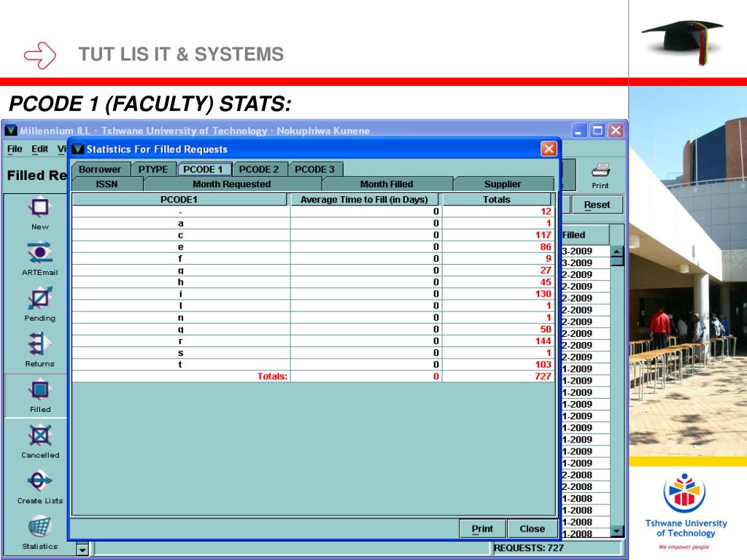Screen dimensions: 747x560
Task: Open the File menu
Action: point(15,149)
